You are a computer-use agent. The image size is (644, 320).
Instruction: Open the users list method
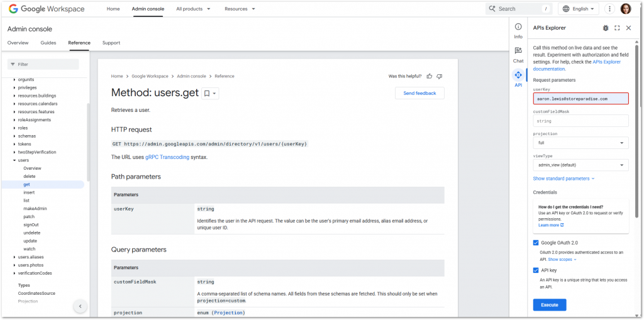(x=26, y=201)
